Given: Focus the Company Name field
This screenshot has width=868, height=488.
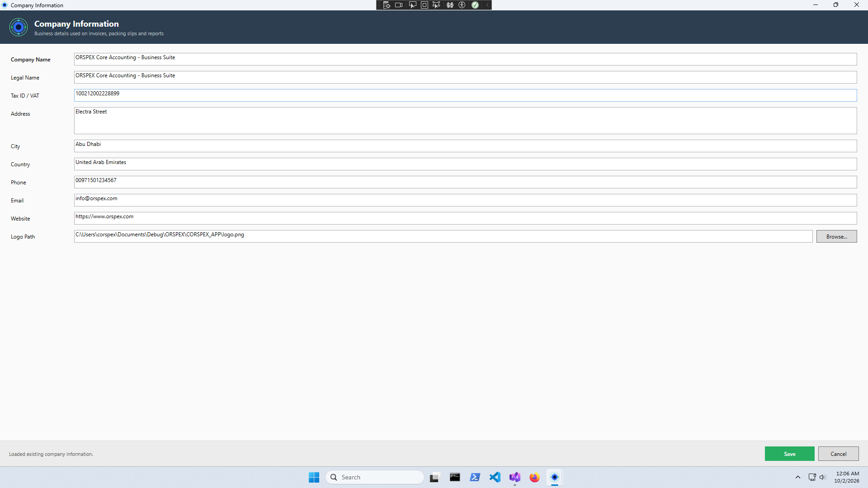Looking at the screenshot, I should point(465,59).
